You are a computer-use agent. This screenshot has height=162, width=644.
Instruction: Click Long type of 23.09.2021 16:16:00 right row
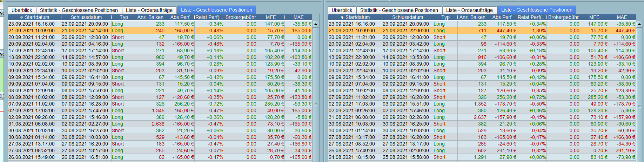click(439, 24)
